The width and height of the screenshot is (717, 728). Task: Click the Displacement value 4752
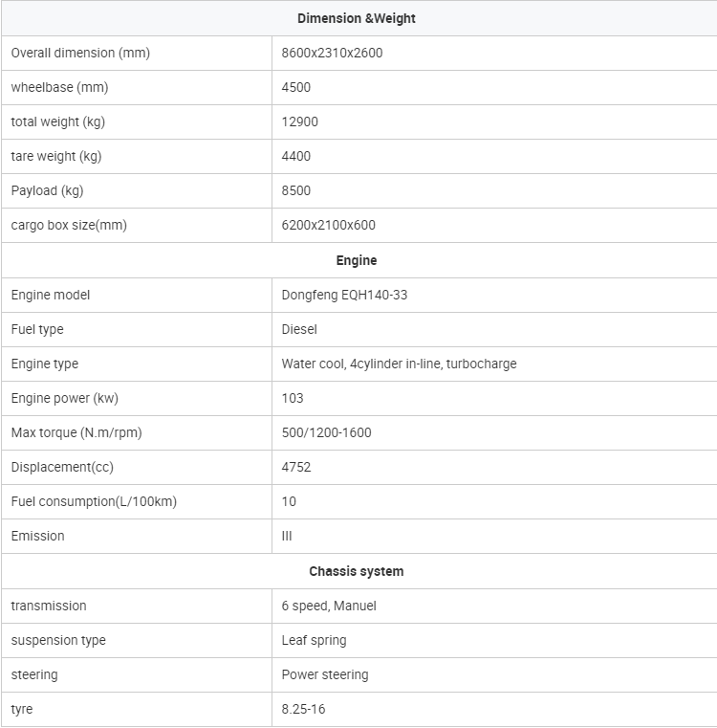coord(296,467)
